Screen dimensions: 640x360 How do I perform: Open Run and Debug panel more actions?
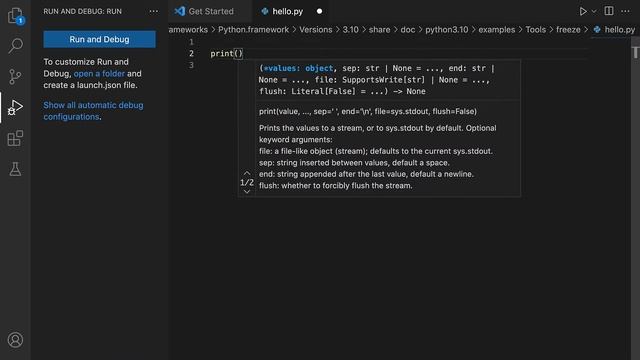(153, 11)
